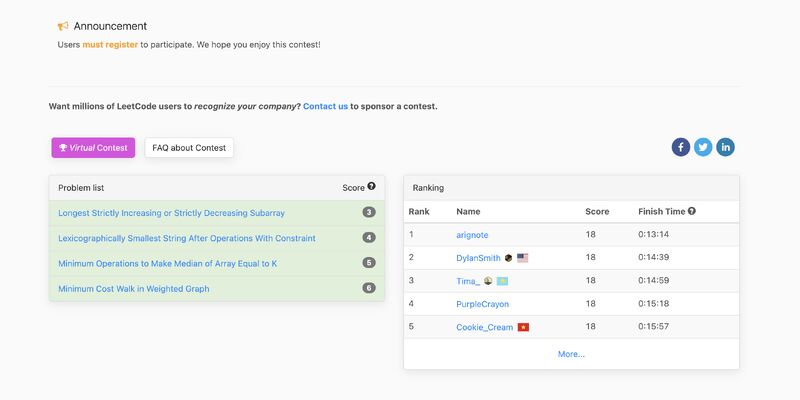
Task: Click the Rank column header
Action: [x=419, y=211]
